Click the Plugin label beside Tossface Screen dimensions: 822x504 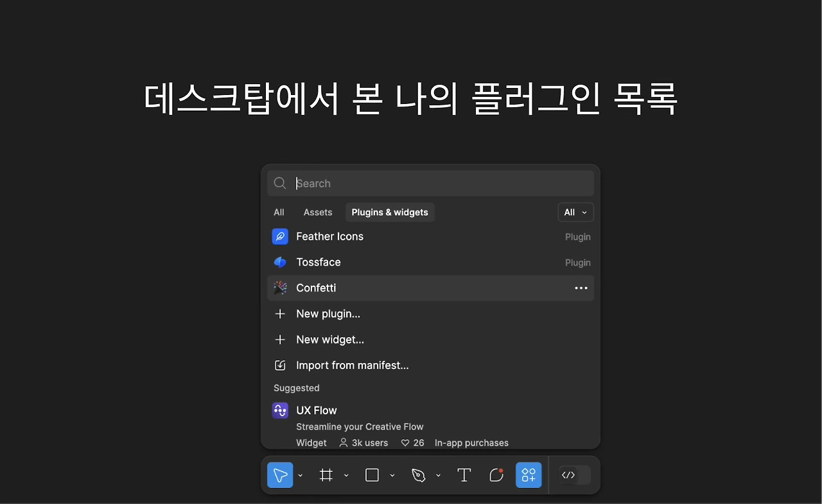(x=578, y=263)
